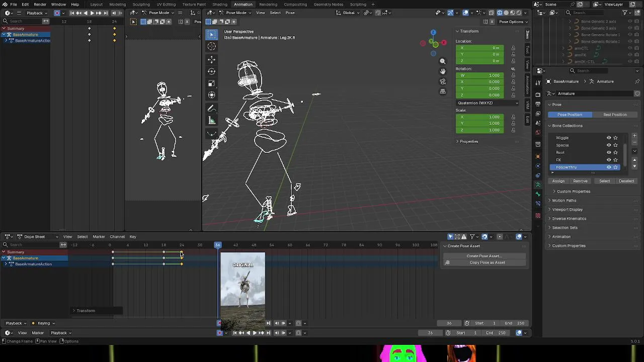Click Copy Pose as Asset button
This screenshot has width=644, height=362.
point(487,262)
